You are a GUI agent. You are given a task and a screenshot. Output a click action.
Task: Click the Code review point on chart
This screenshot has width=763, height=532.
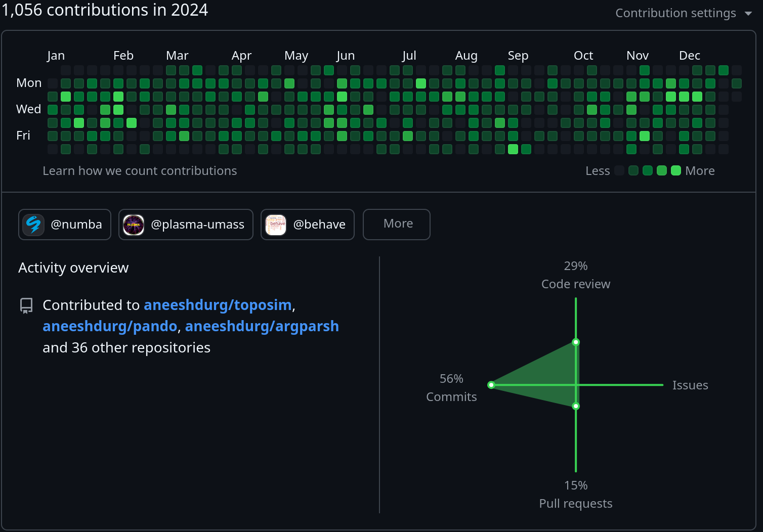pyautogui.click(x=576, y=342)
